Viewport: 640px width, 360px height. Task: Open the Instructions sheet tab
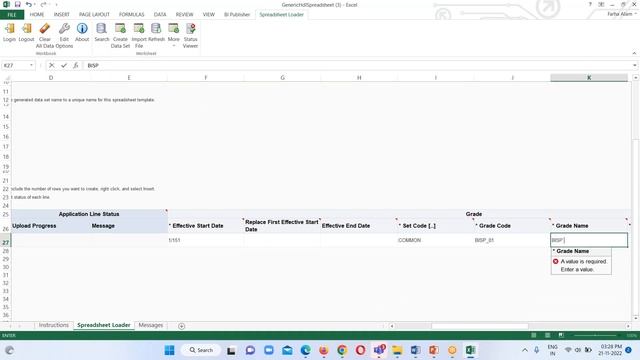pos(54,325)
